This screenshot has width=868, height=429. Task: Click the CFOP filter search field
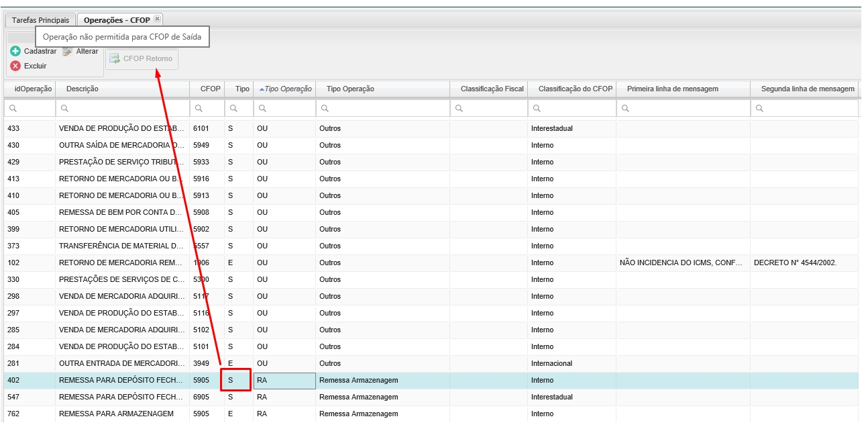click(x=207, y=108)
